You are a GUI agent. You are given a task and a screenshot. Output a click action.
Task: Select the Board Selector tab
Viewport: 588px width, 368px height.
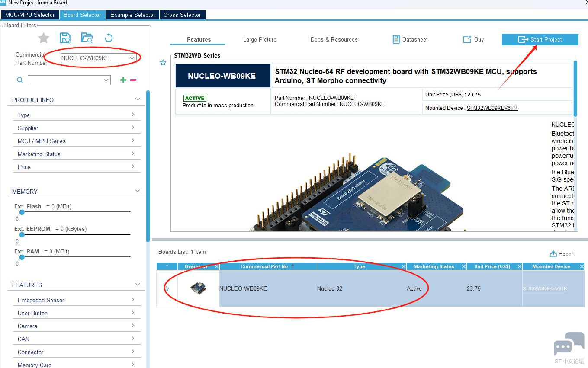tap(82, 15)
